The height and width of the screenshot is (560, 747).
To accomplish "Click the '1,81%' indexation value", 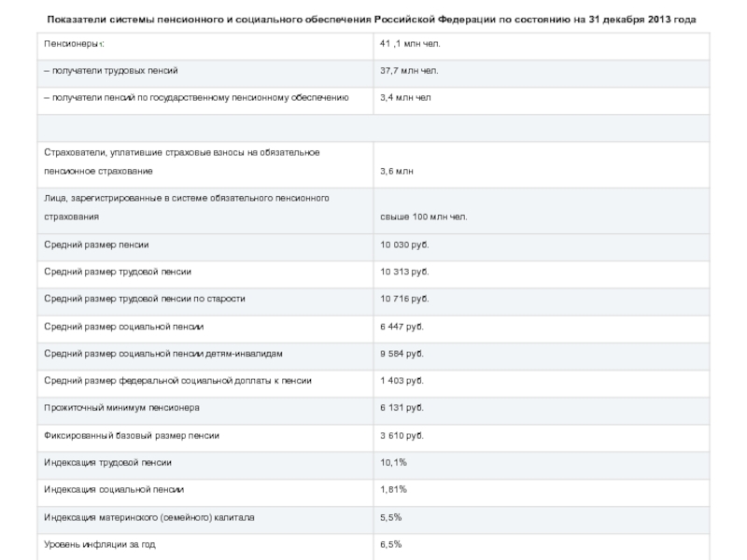I will pyautogui.click(x=393, y=489).
